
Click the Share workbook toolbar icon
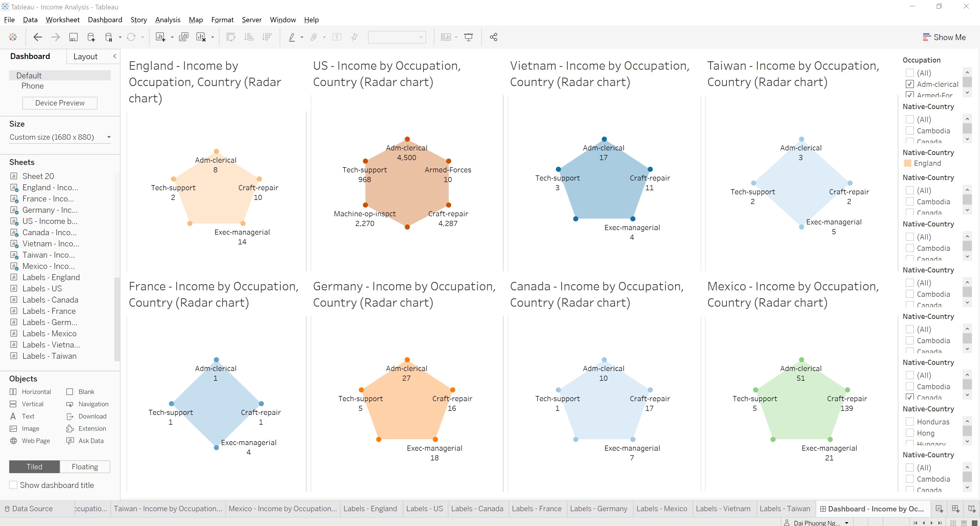(x=493, y=37)
